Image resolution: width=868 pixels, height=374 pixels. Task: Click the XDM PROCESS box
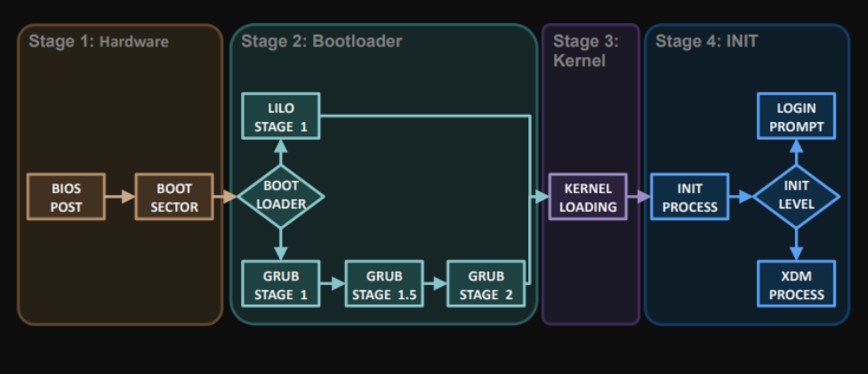tap(796, 284)
